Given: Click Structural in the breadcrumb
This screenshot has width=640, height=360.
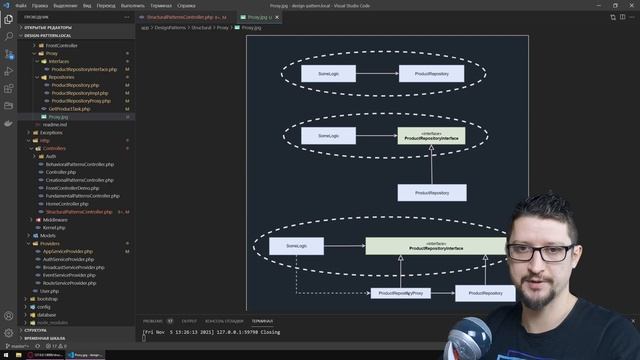Looking at the screenshot, I should (x=201, y=28).
